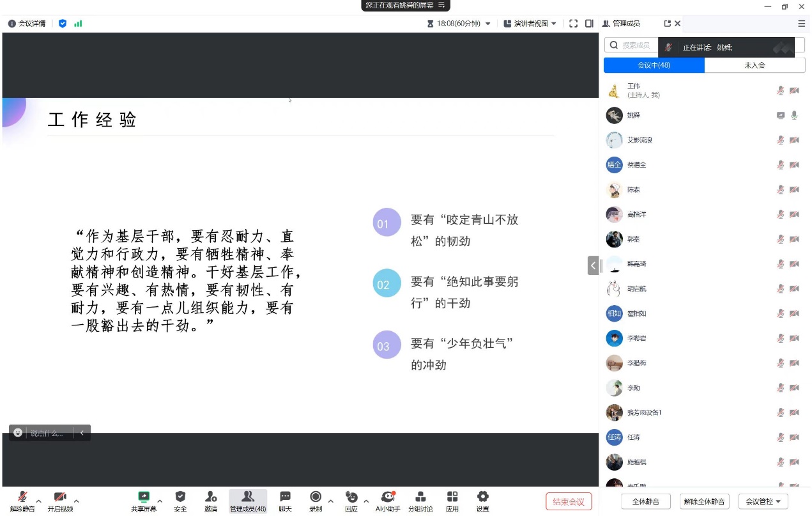Open 分组讨论 breakout rooms
Image resolution: width=812 pixels, height=516 pixels.
(420, 497)
